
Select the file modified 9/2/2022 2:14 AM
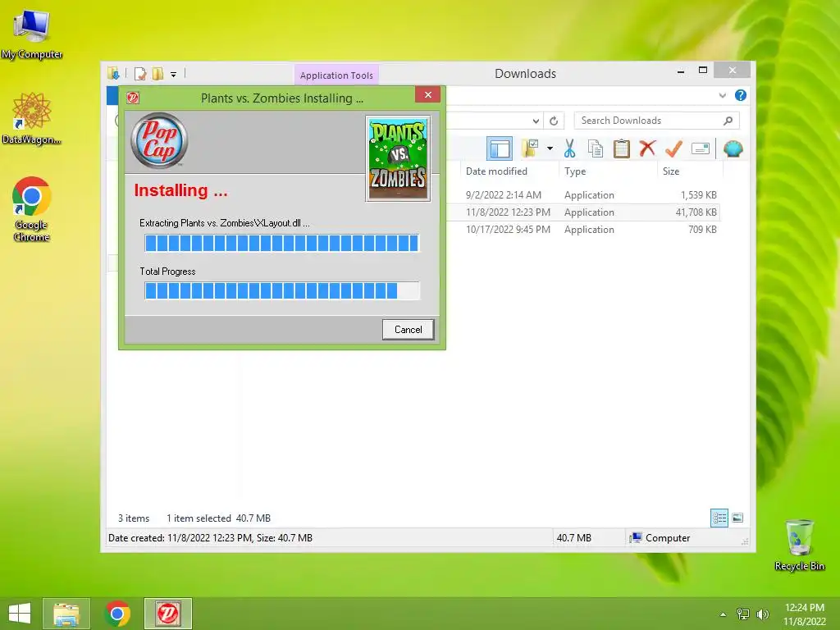504,195
